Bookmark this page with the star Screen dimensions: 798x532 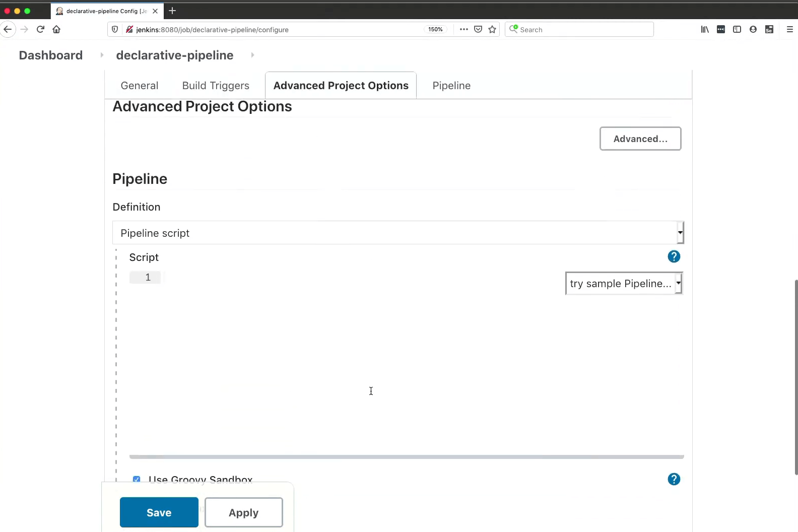pos(492,29)
